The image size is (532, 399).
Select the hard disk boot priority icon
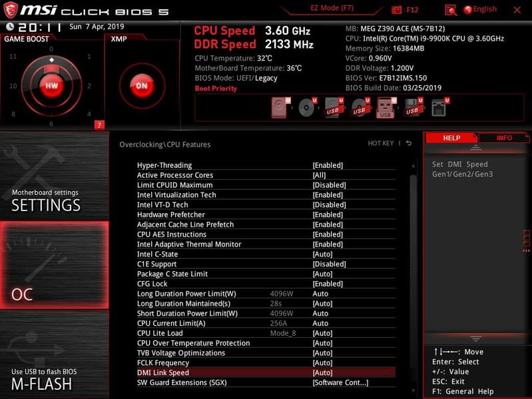[x=280, y=107]
